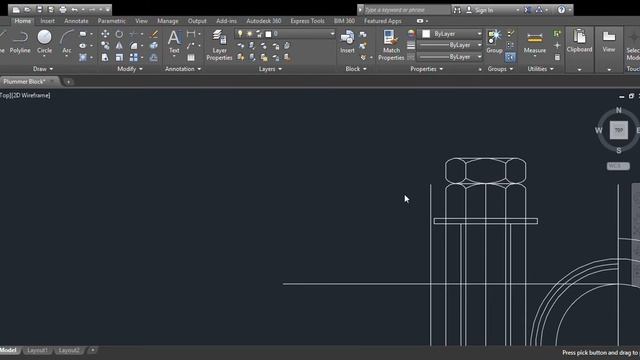
Task: Switch to the Parametric ribbon tab
Action: [x=111, y=21]
